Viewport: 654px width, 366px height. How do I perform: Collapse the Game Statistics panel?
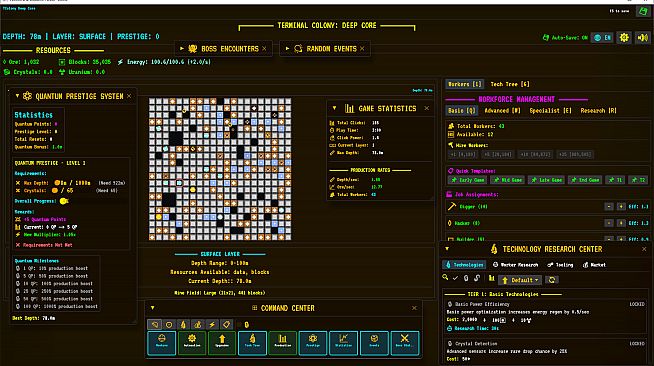click(335, 108)
